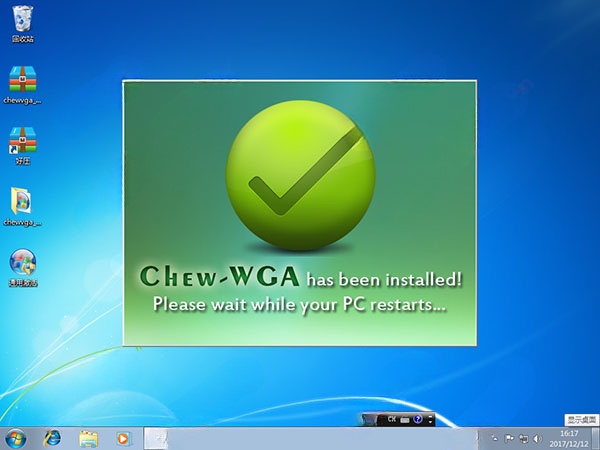The width and height of the screenshot is (600, 450).
Task: Open network status tray icon
Action: click(523, 439)
